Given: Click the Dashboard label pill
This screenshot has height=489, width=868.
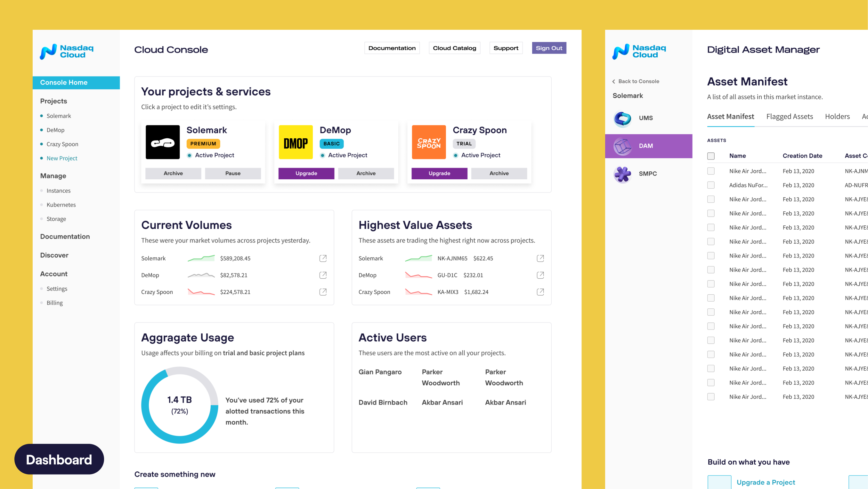Looking at the screenshot, I should (x=59, y=460).
